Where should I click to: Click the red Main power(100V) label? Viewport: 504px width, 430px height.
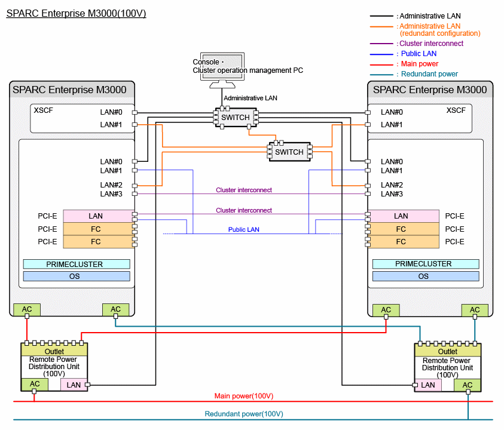244,396
